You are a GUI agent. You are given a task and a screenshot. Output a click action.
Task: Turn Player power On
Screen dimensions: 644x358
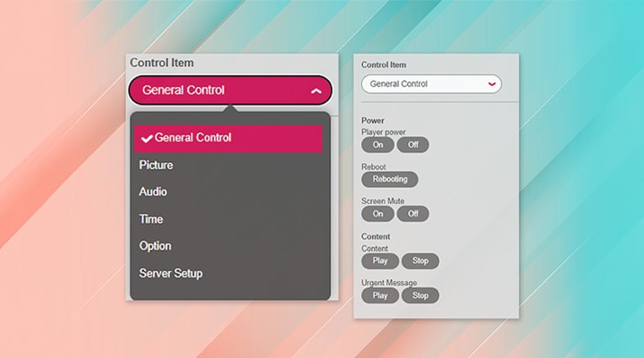tap(377, 145)
